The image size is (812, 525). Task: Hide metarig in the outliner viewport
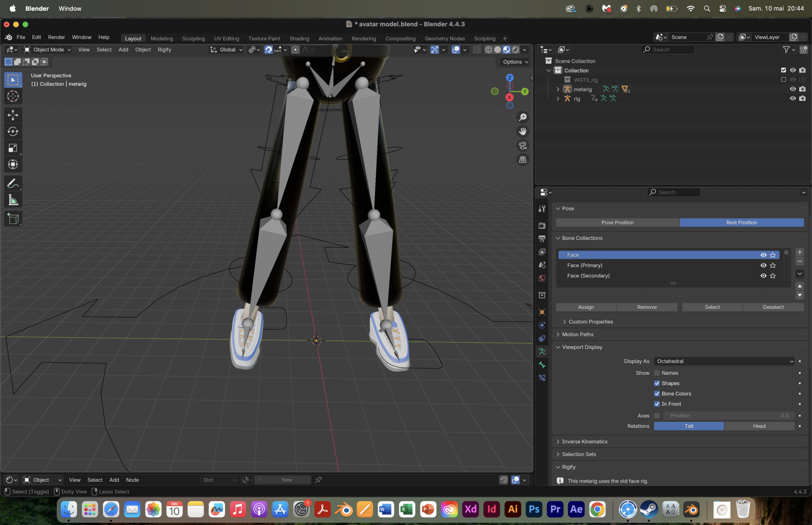(793, 89)
